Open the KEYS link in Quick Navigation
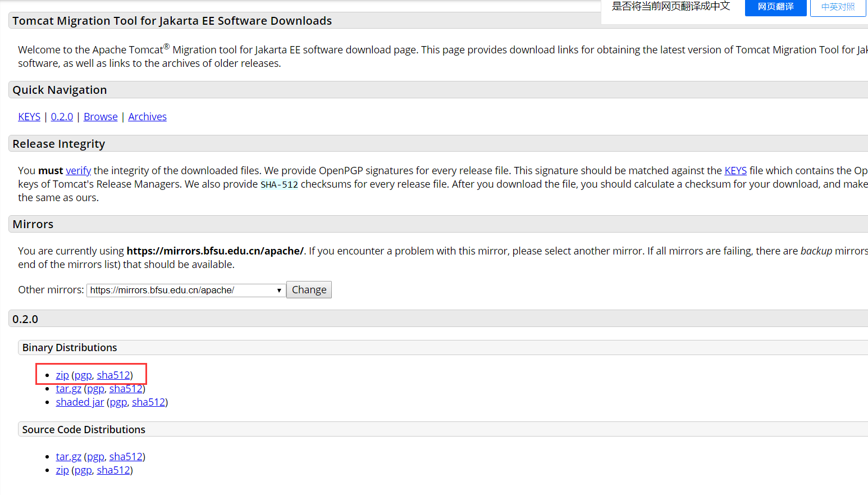Image resolution: width=868 pixels, height=495 pixels. click(x=29, y=117)
